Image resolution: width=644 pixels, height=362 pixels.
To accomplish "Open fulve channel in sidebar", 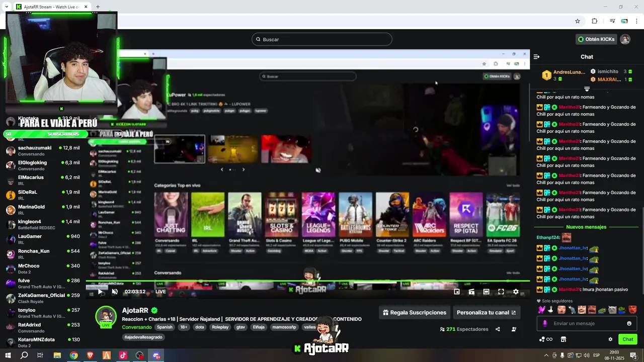I will coord(43,283).
